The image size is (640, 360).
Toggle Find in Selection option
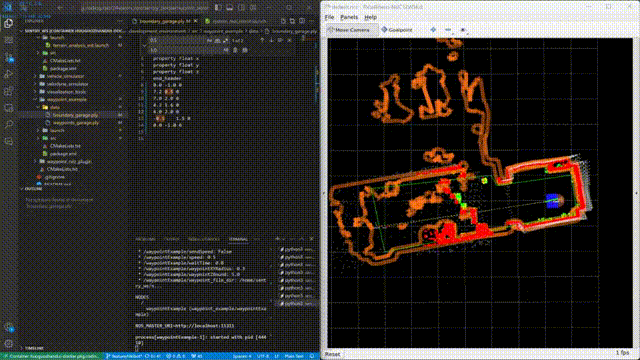[x=280, y=40]
